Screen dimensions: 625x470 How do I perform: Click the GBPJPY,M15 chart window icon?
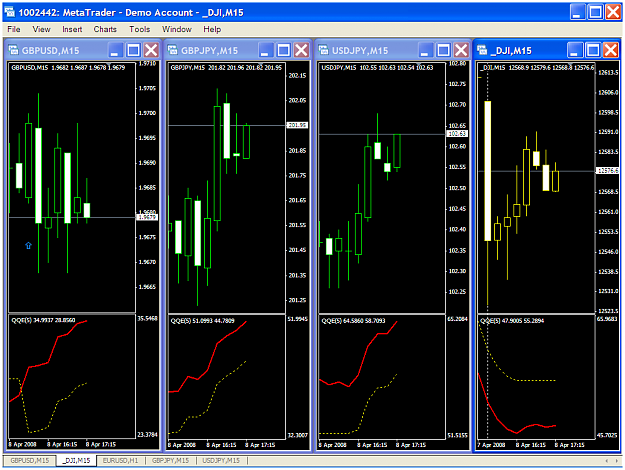[173, 50]
